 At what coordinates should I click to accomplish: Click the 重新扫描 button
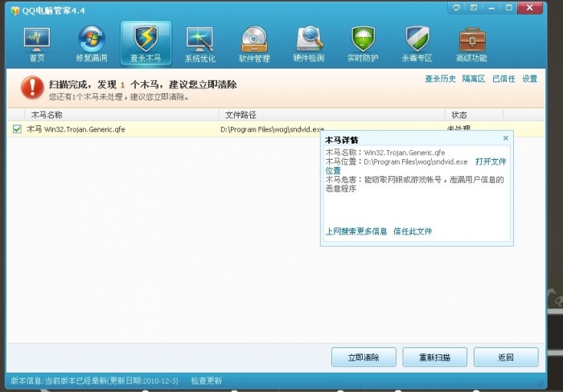[x=435, y=357]
